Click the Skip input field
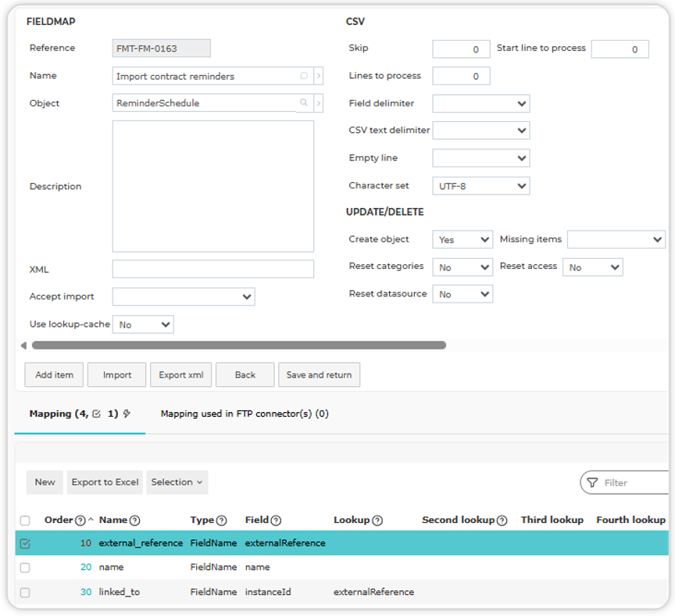Viewport: 675px width, 616px height. 461,49
